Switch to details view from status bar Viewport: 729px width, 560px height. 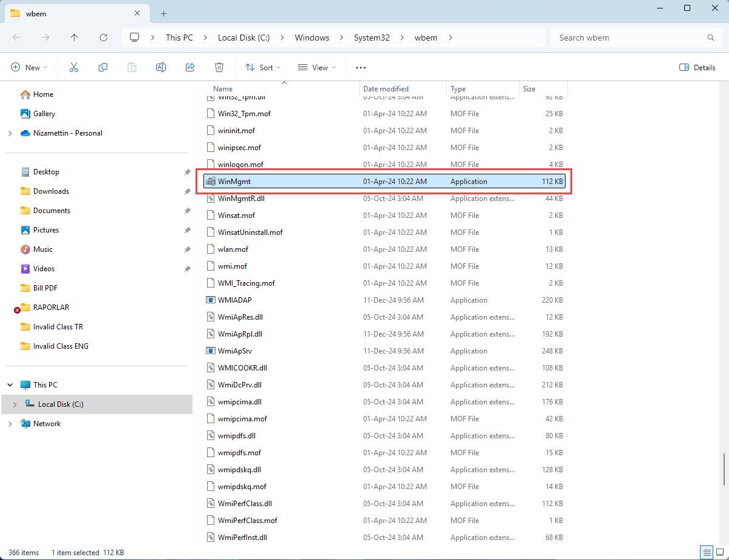(706, 552)
